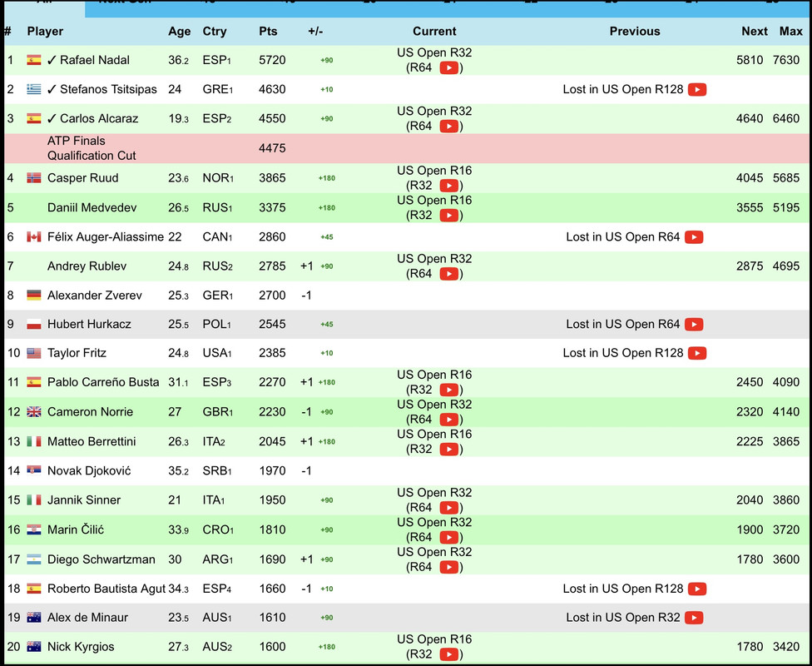Viewport: 812px width, 666px height.
Task: Click the Spanish flag beside Rafael Nadal
Action: tap(34, 60)
